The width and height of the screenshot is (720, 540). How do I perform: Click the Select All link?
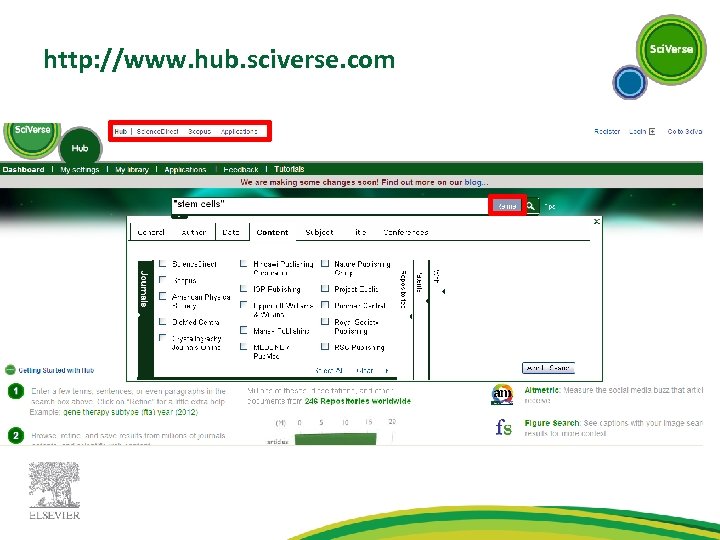coord(329,370)
